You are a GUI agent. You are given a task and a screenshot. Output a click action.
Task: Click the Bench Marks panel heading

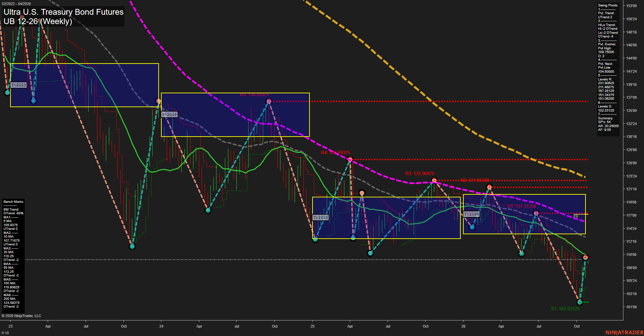click(x=14, y=202)
